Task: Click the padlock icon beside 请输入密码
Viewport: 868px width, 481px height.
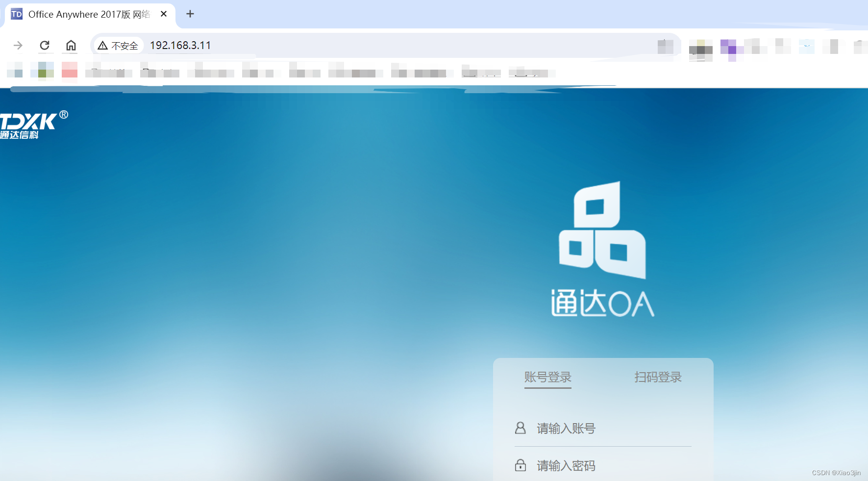Action: click(520, 465)
